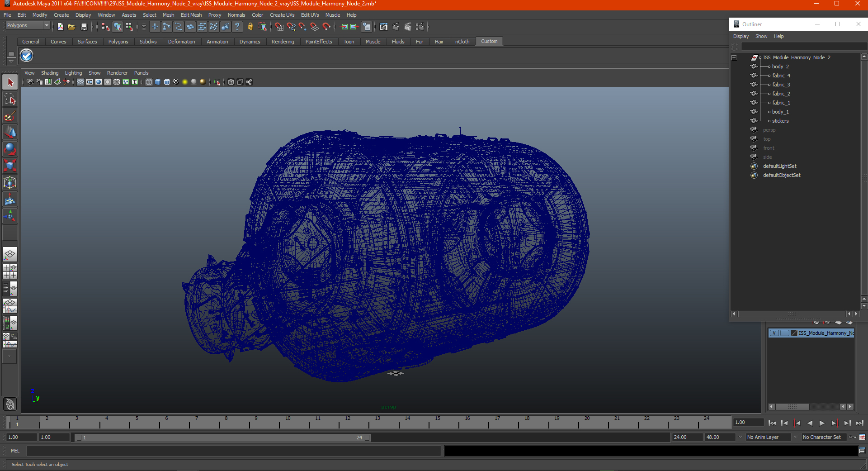Toggle the layer visibility V box
Screen dimensions: 868x471
(x=774, y=333)
